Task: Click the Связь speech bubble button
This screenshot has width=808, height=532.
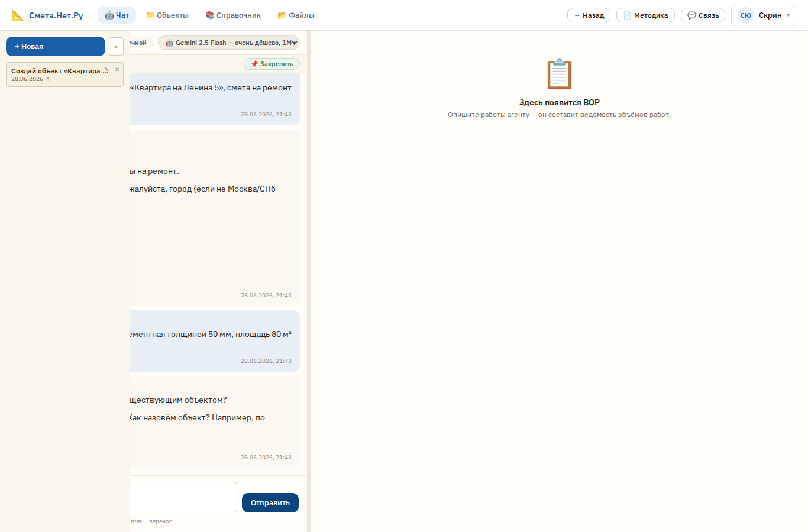Action: (x=703, y=15)
